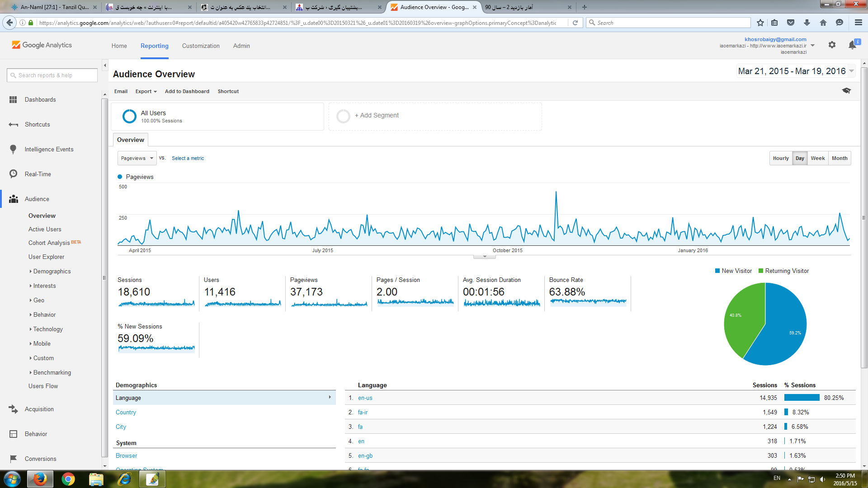Click the Add to Dashboard button

coord(187,91)
